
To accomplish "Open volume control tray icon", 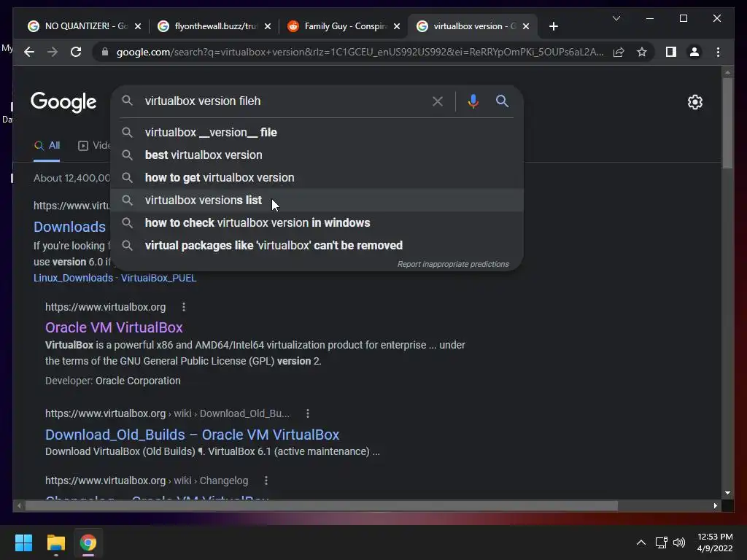I will click(x=679, y=542).
